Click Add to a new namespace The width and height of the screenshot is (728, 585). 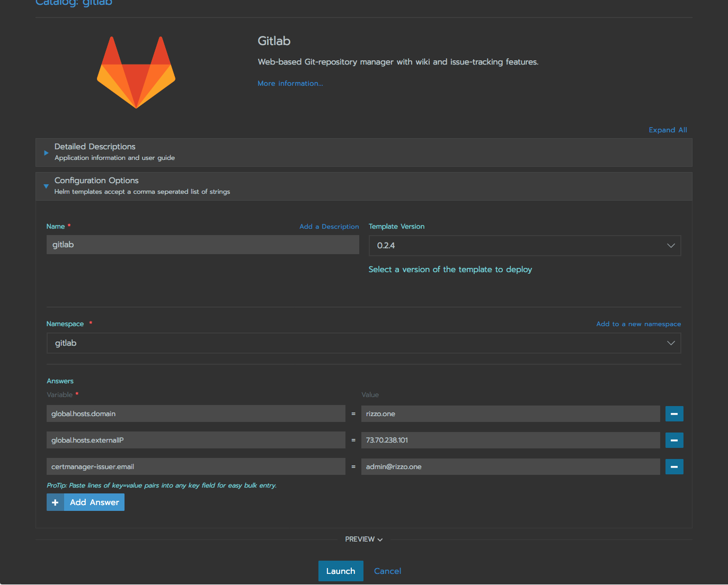click(638, 323)
